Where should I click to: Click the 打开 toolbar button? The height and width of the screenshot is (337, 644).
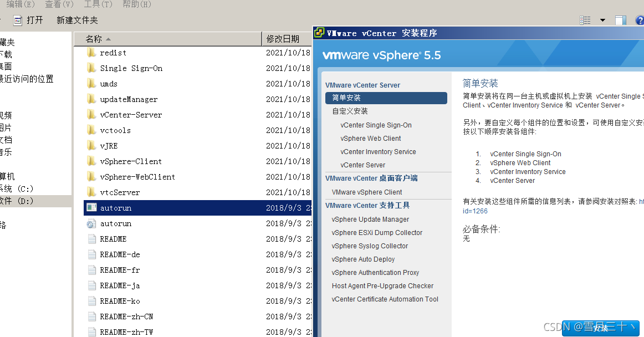click(28, 20)
